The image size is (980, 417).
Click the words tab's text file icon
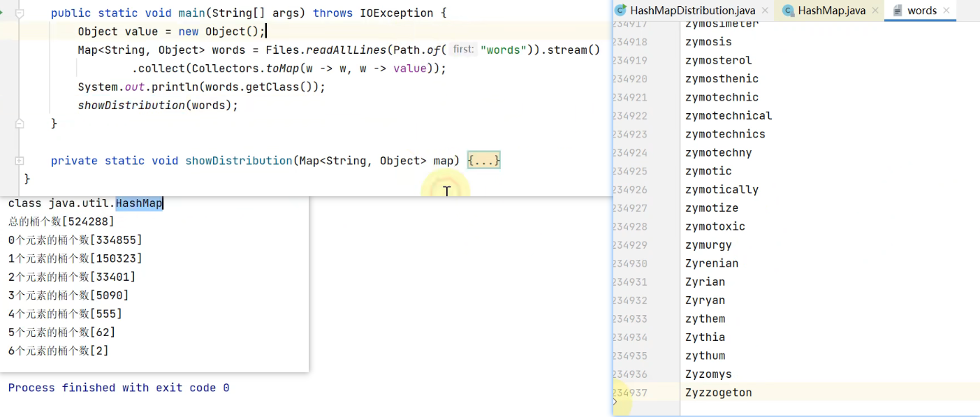898,10
